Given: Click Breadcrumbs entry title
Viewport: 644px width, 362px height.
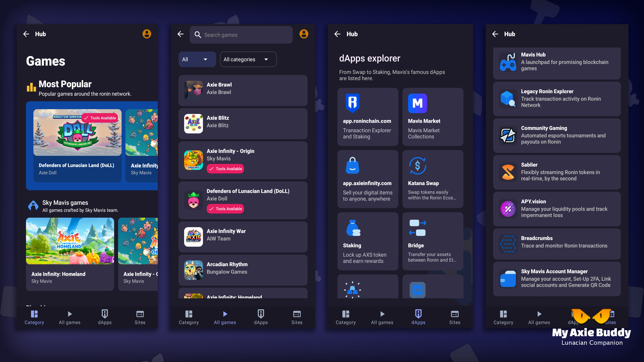Looking at the screenshot, I should tap(537, 238).
